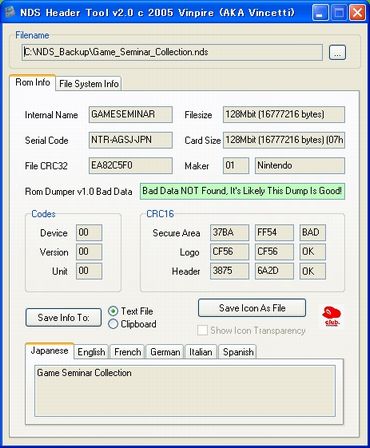Click Secure Area CRC value FF54
The width and height of the screenshot is (370, 448).
[274, 233]
